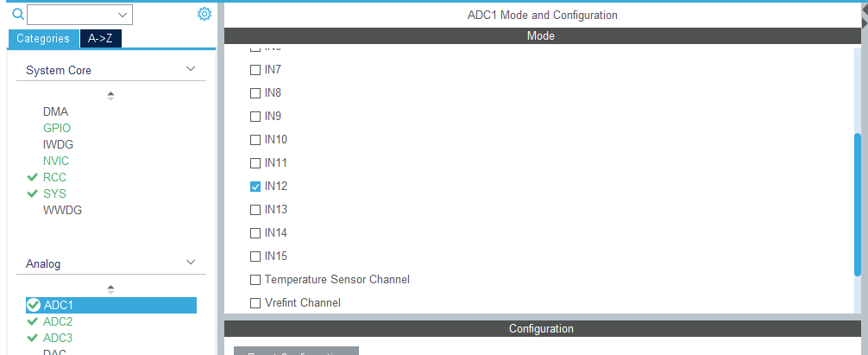Screen dimensions: 868x355
Task: Click the sort arrows under Analog
Action: [x=110, y=289]
